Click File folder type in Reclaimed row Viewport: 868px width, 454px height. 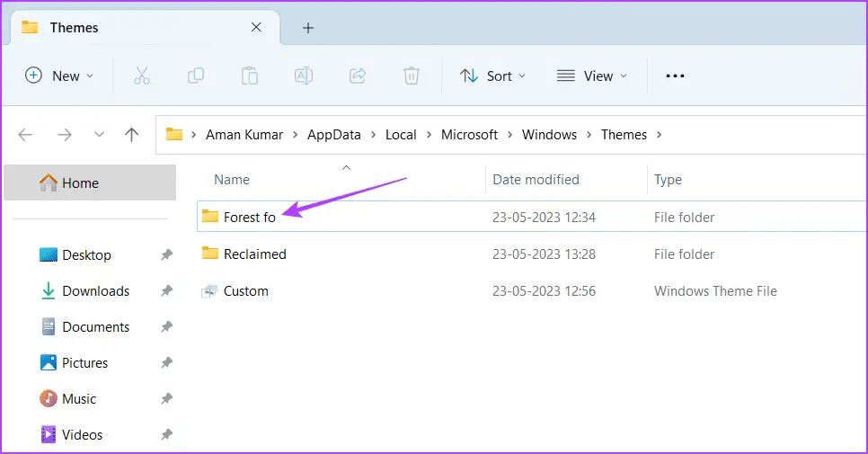(x=684, y=254)
